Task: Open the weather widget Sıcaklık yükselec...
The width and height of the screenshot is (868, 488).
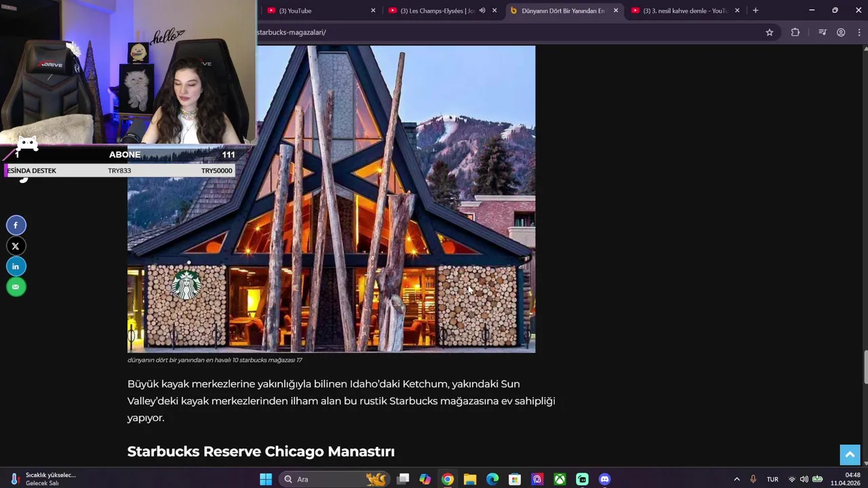Action: click(x=43, y=479)
